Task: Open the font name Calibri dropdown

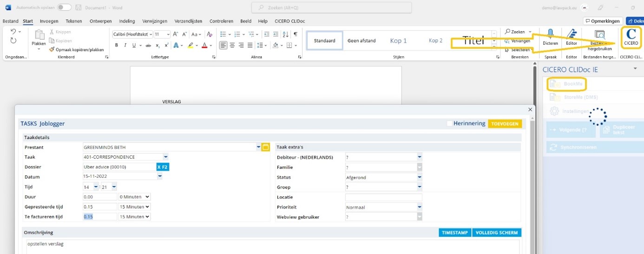Action: point(151,34)
